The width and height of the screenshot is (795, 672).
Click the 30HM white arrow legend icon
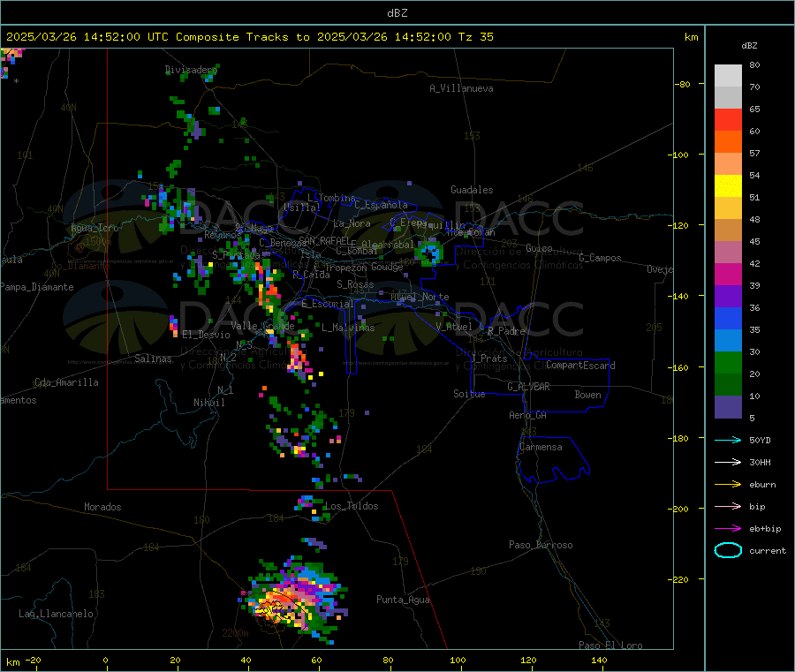[x=728, y=462]
